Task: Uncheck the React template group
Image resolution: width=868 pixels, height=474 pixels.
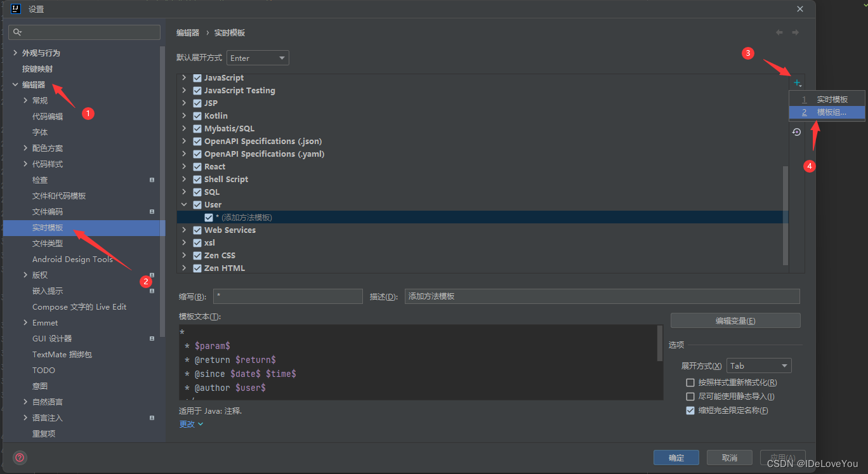Action: point(197,166)
